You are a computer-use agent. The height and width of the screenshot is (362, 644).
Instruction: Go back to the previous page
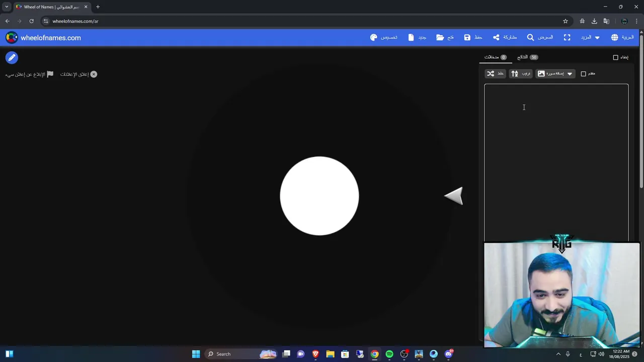(x=7, y=21)
